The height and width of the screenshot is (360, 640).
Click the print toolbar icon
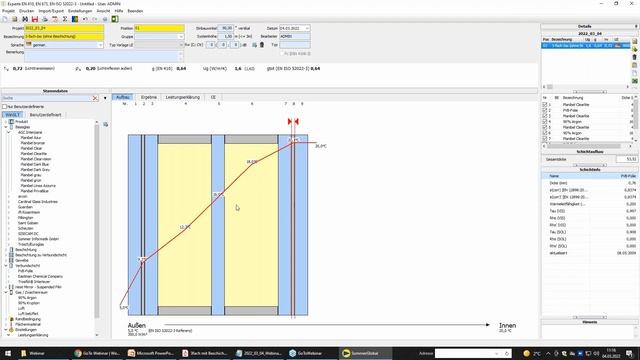click(x=45, y=19)
